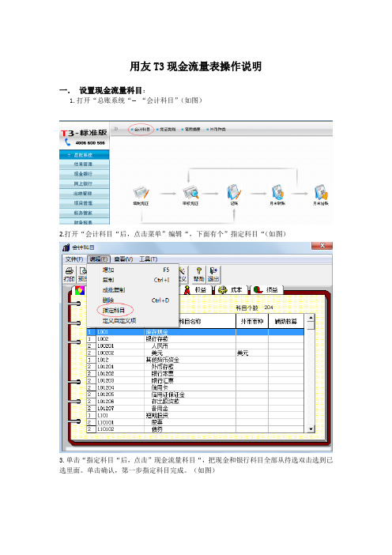Image resolution: width=392 pixels, height=555 pixels.
Task: Switch to the 损益 tab
Action: tap(266, 290)
